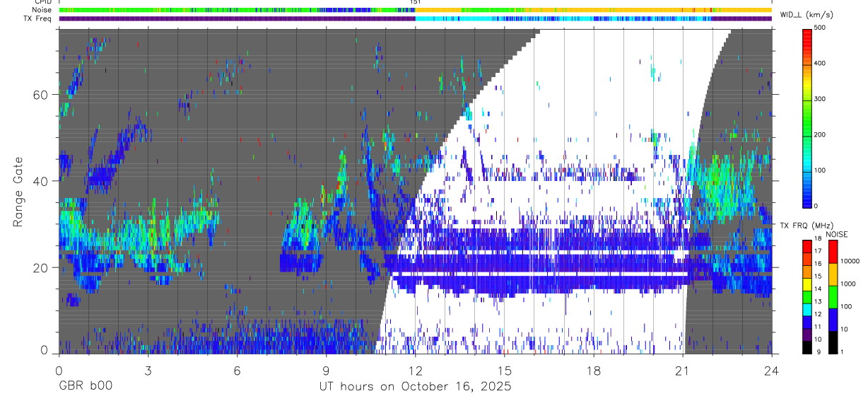Click the GBR b00 radar beam label

pos(84,387)
